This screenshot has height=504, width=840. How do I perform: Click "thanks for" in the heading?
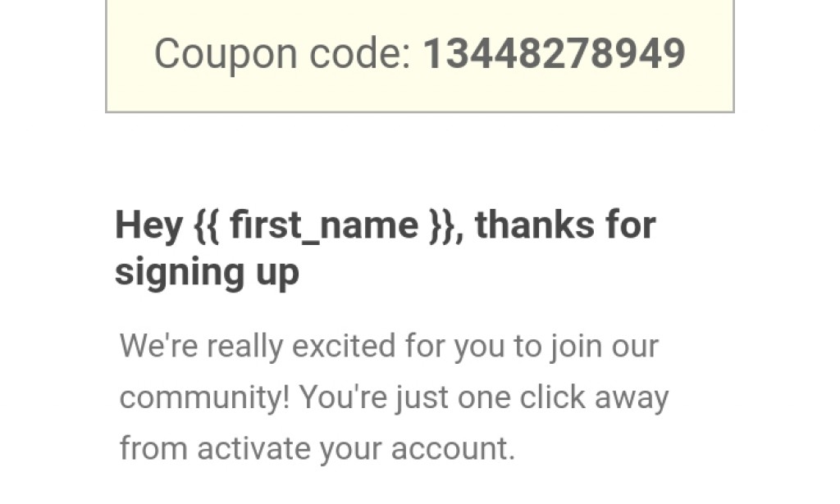(565, 225)
